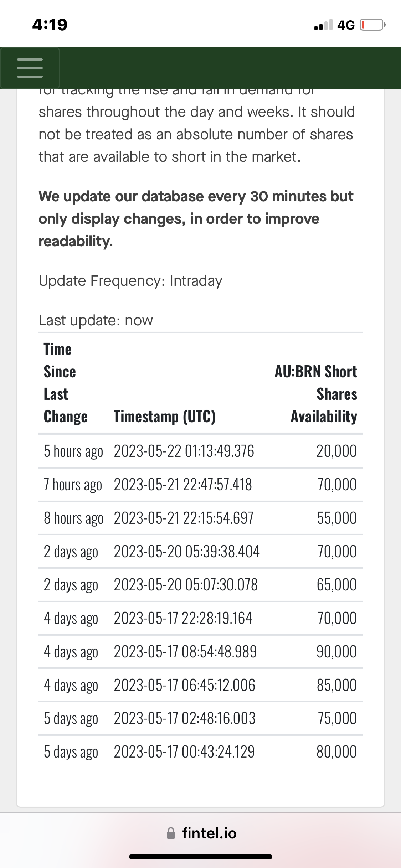Tap the battery indicator in status bar

[372, 25]
